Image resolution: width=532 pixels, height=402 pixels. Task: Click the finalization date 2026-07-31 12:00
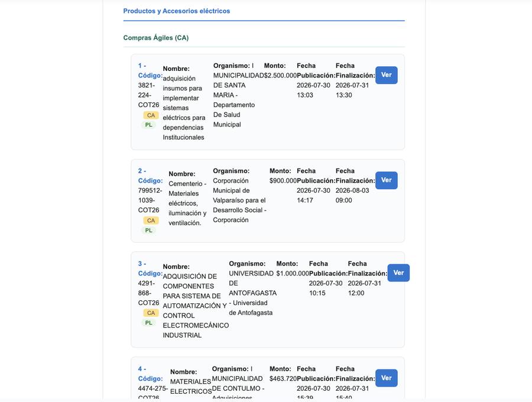point(364,288)
